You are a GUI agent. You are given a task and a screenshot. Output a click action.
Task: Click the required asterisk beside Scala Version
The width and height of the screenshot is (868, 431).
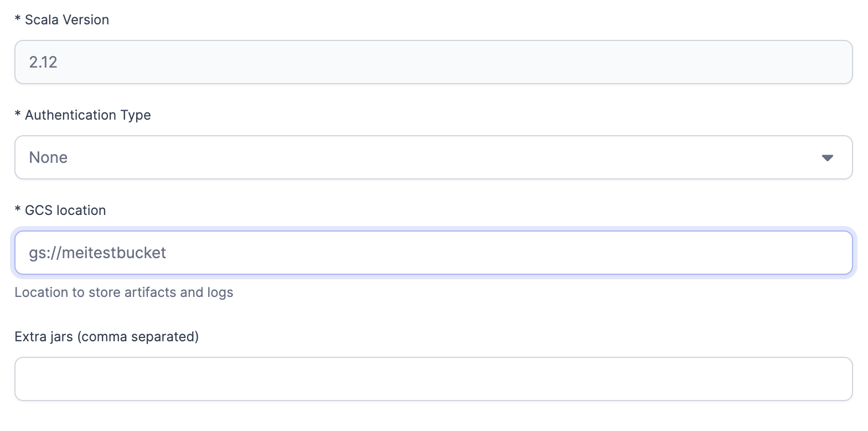click(x=18, y=20)
